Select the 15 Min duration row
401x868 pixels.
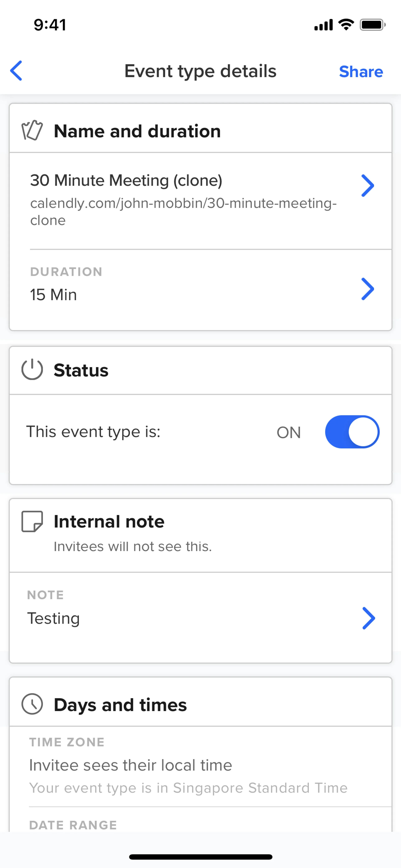(54, 294)
